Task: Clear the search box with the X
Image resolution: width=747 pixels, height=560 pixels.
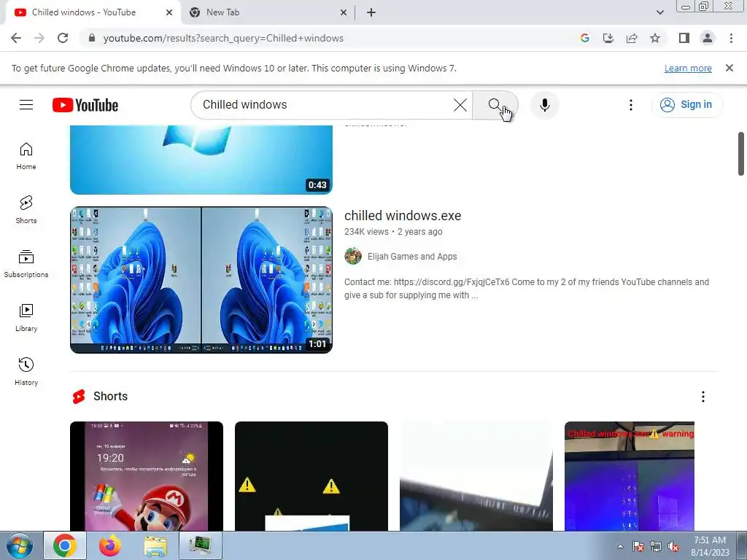Action: (x=460, y=105)
